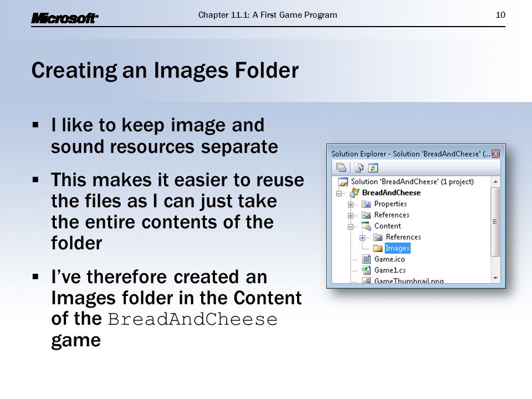The height and width of the screenshot is (399, 532).
Task: Expand the project-level References node
Action: pos(350,216)
